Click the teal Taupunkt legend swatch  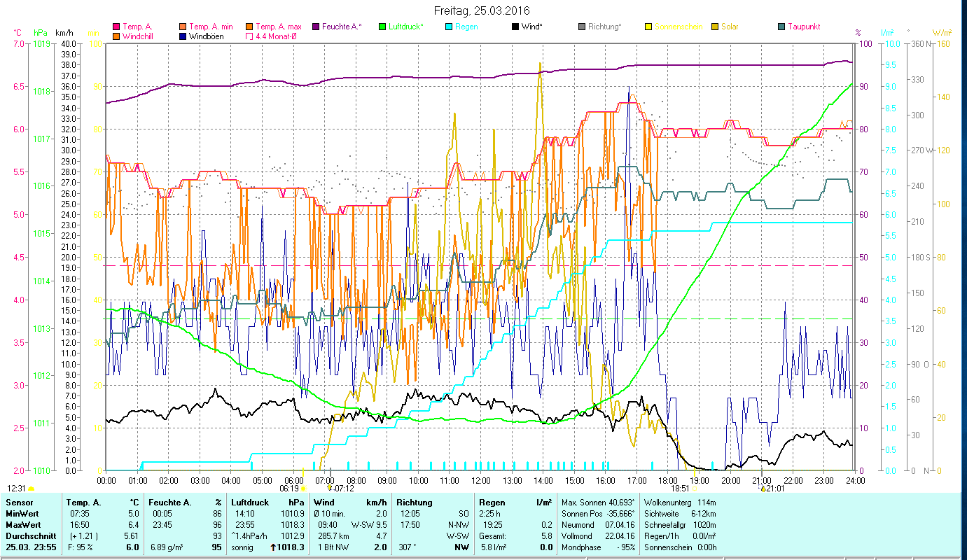pos(781,27)
